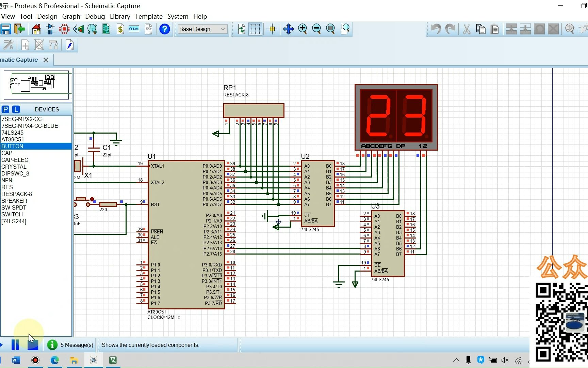Click the Block Move icon
588x368 pixels.
click(525, 29)
